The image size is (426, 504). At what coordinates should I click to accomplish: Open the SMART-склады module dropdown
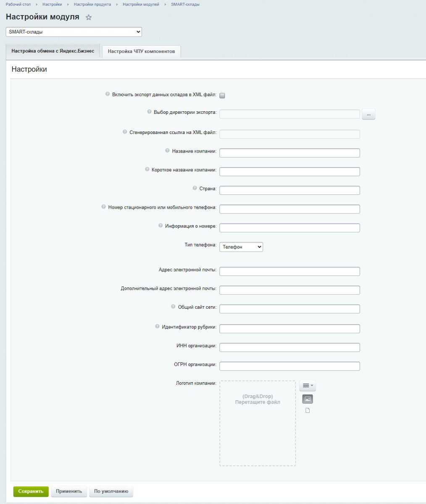tap(74, 32)
